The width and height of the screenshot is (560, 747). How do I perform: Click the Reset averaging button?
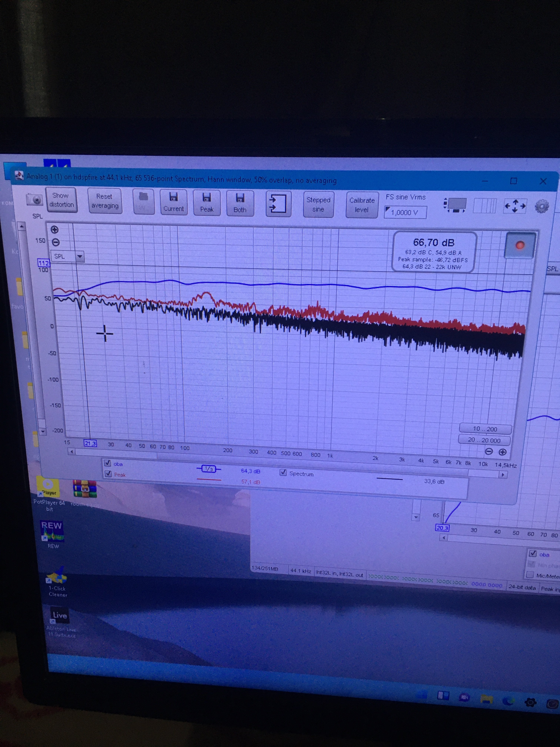(x=105, y=201)
